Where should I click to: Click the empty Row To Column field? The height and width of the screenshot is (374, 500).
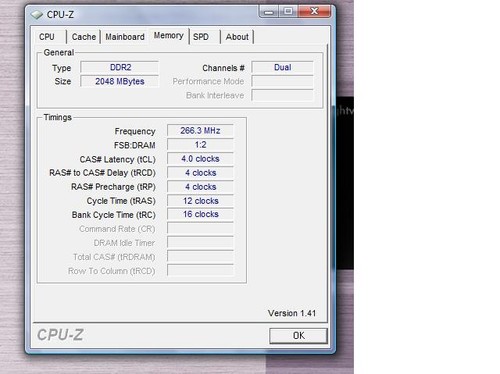pyautogui.click(x=200, y=271)
